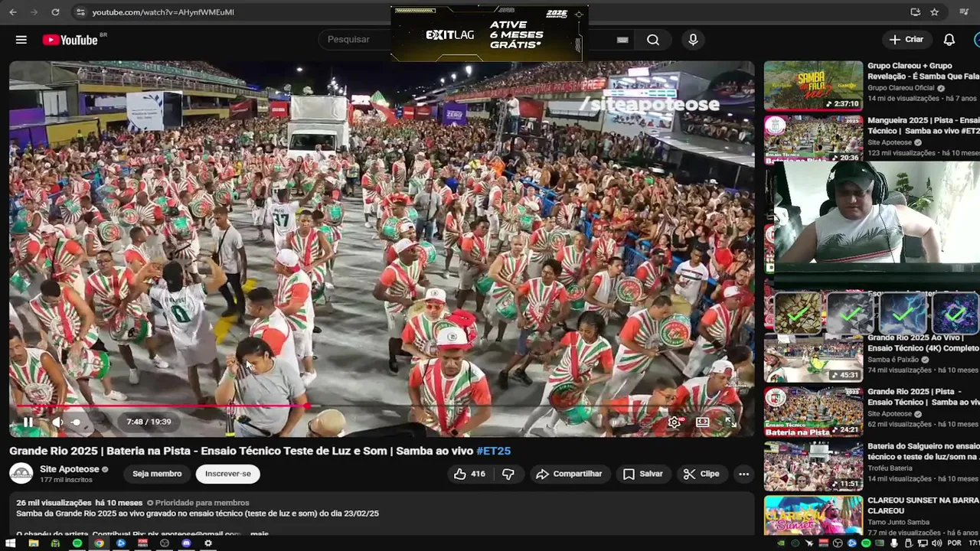Open Grande Rio 2025 Ao Vivo 4K thumbnail
The height and width of the screenshot is (551, 980).
tap(813, 360)
